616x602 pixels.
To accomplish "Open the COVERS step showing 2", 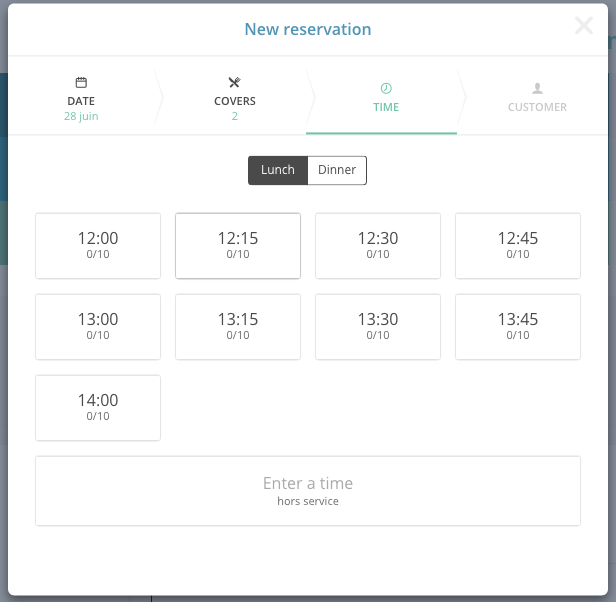I will tap(235, 98).
